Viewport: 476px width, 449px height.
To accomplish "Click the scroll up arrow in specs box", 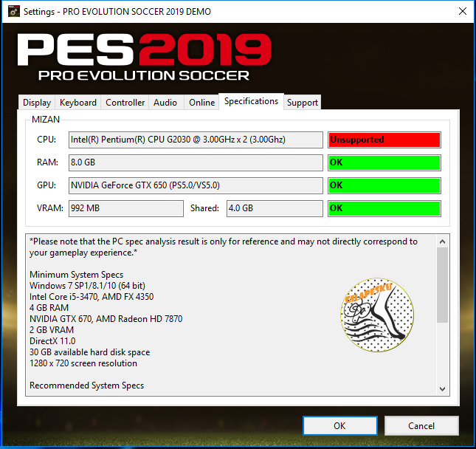I will tap(442, 241).
